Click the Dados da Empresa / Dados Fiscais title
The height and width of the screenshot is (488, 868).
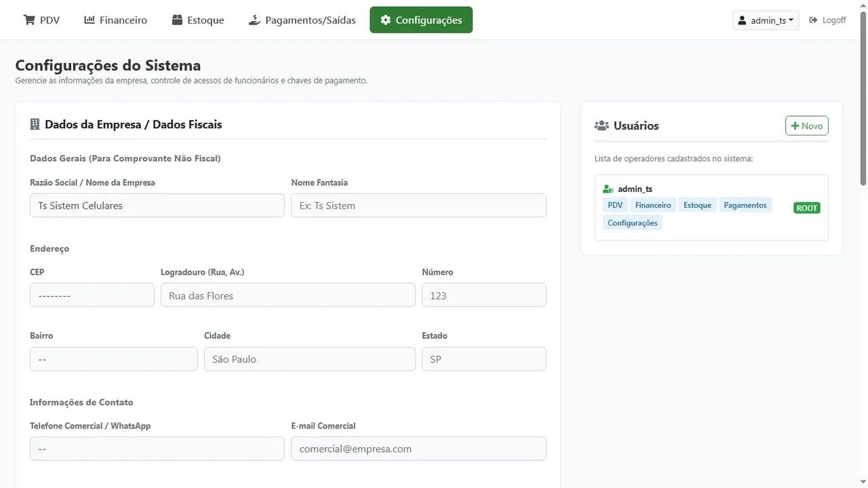point(134,124)
